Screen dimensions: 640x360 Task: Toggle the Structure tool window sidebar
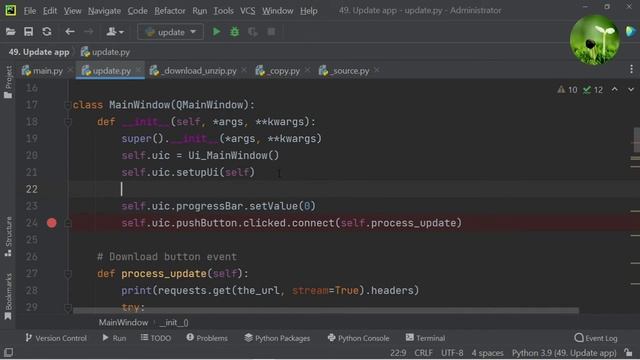[8, 236]
